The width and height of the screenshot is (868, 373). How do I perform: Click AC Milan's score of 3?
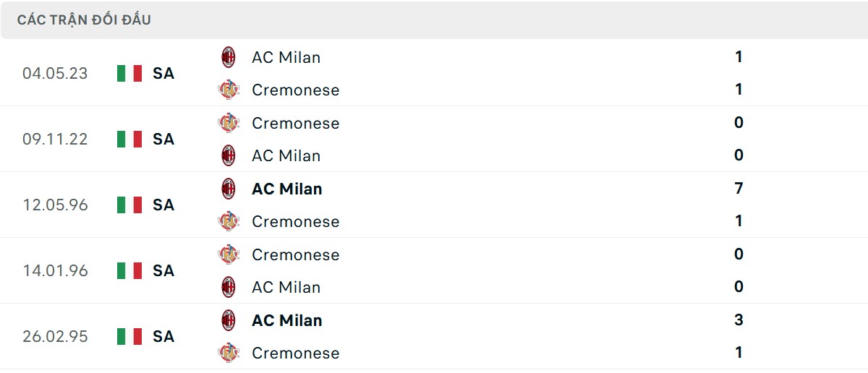[x=739, y=320]
